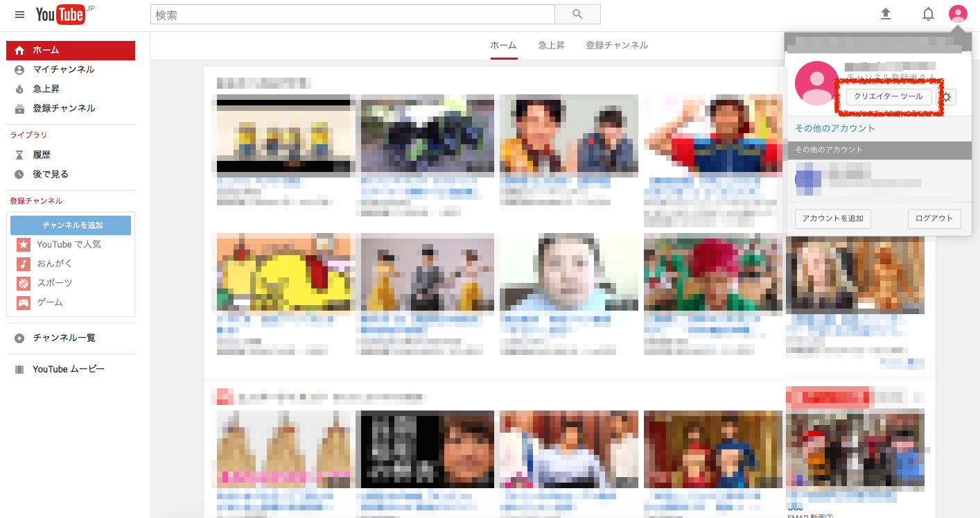The width and height of the screenshot is (980, 518).
Task: Open the hamburger guide menu
Action: [19, 15]
